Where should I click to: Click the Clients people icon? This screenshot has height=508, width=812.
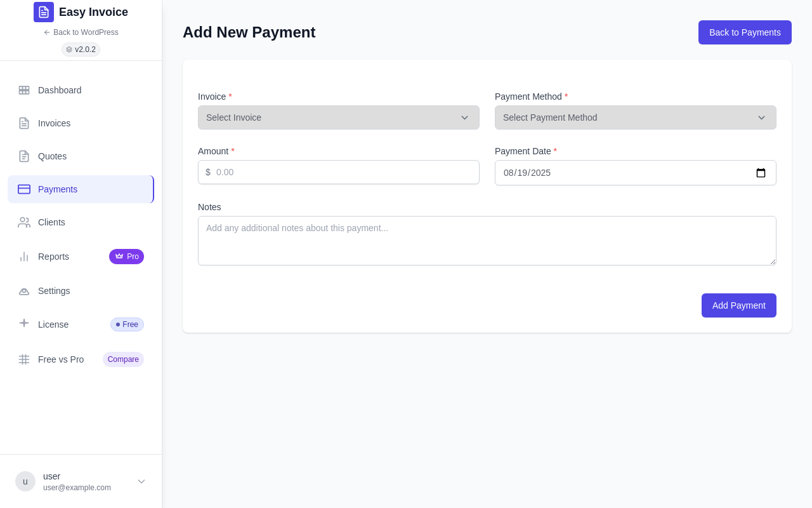tap(24, 222)
